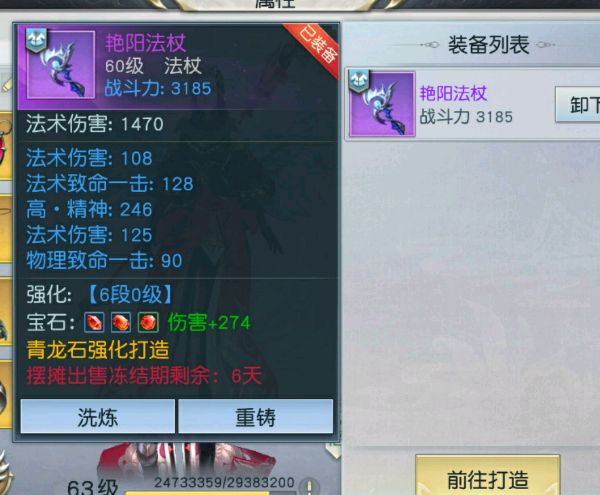
Task: Click the 属性 tab at the top
Action: click(x=275, y=4)
